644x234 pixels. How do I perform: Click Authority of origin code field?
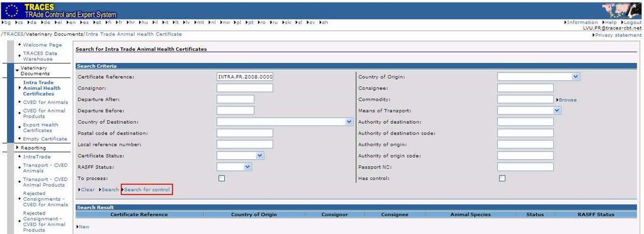pos(525,155)
